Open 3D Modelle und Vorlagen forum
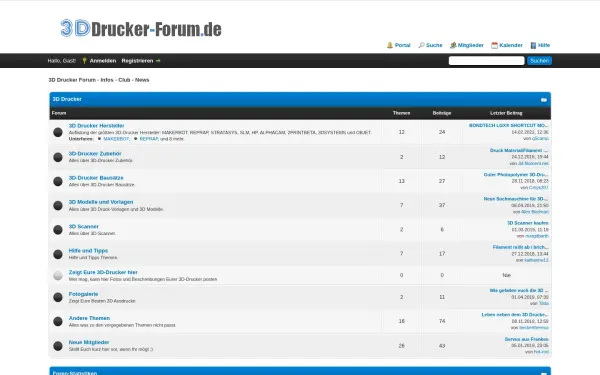This screenshot has height=375, width=600. [101, 202]
